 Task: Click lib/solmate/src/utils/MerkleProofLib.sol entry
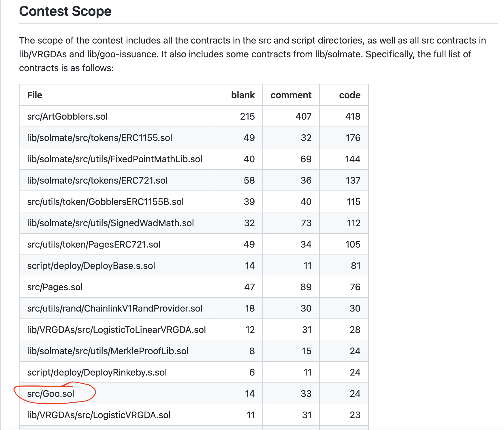[x=108, y=351]
